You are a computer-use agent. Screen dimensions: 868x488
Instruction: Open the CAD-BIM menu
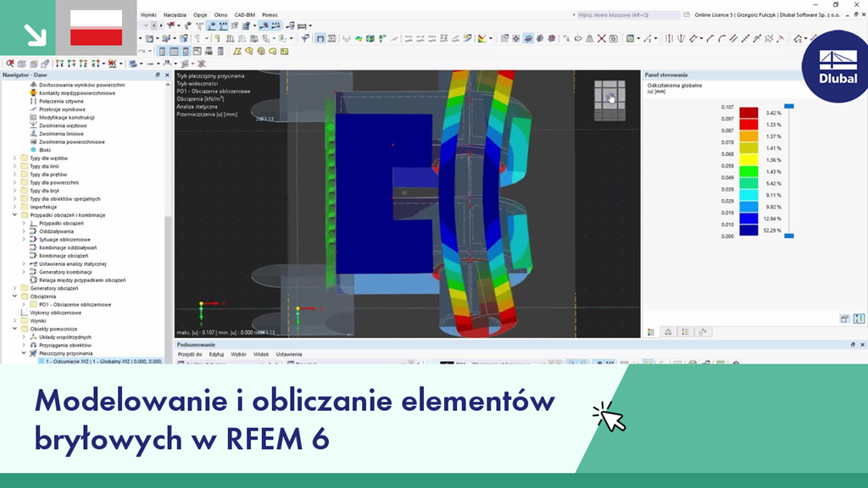pos(245,15)
